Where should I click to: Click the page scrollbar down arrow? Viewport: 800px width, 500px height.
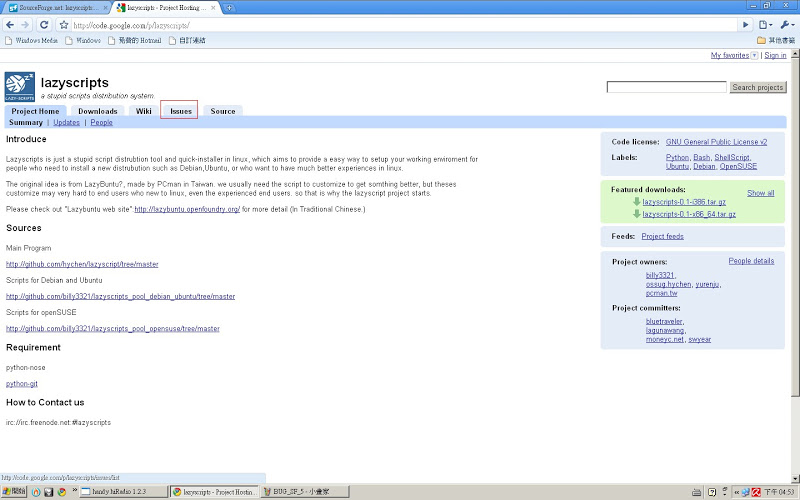click(x=795, y=479)
